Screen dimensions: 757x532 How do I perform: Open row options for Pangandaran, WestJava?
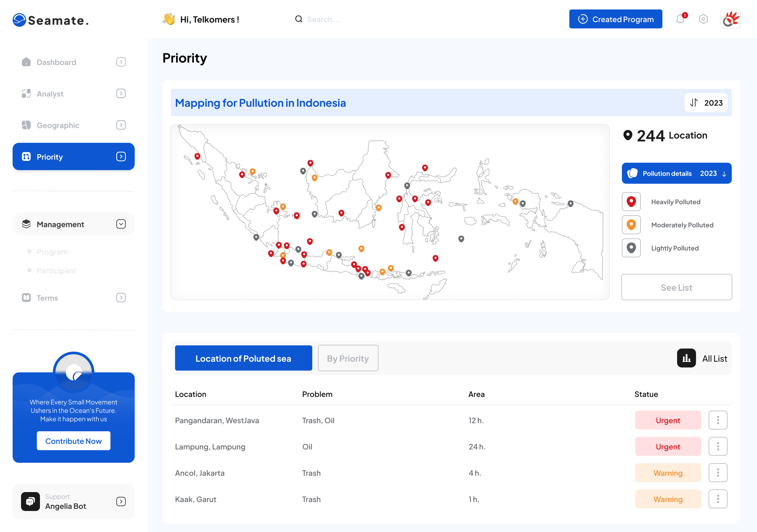point(718,420)
